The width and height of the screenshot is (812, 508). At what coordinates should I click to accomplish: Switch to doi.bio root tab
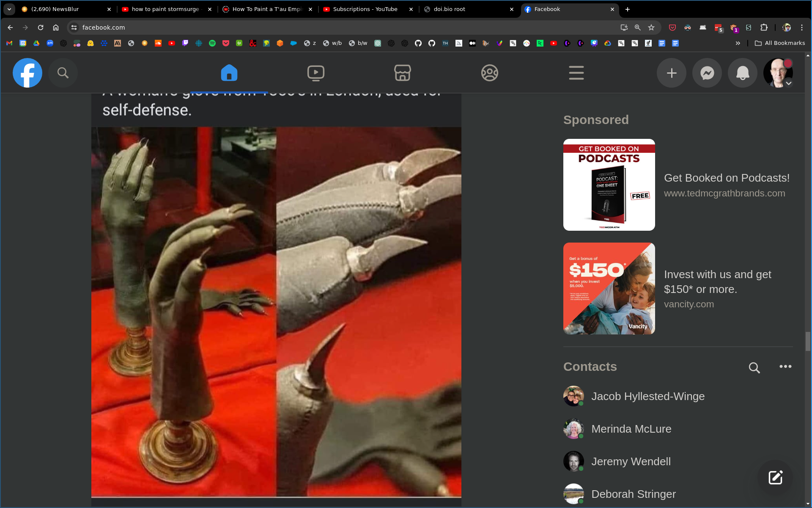tap(465, 9)
